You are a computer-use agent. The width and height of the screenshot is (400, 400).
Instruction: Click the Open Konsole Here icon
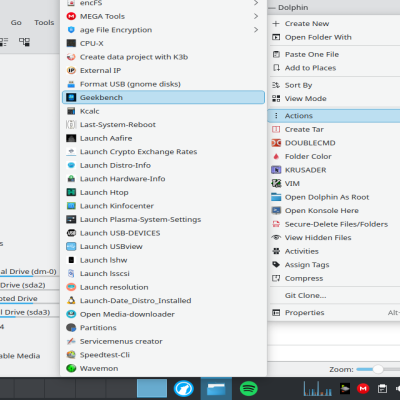click(276, 211)
